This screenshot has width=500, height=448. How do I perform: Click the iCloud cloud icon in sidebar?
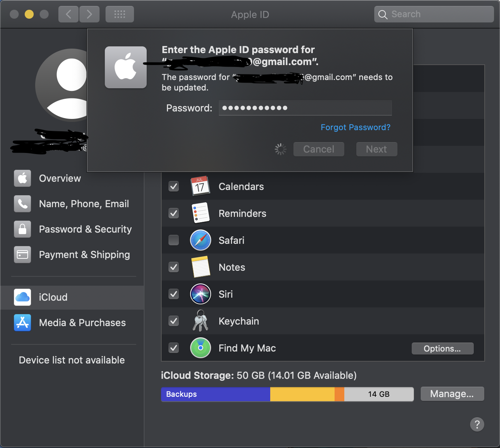(22, 297)
